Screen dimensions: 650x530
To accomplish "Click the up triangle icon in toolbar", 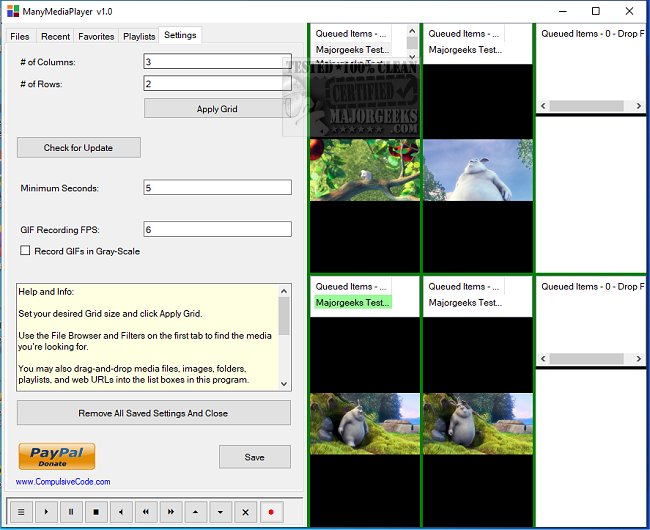I will (195, 512).
